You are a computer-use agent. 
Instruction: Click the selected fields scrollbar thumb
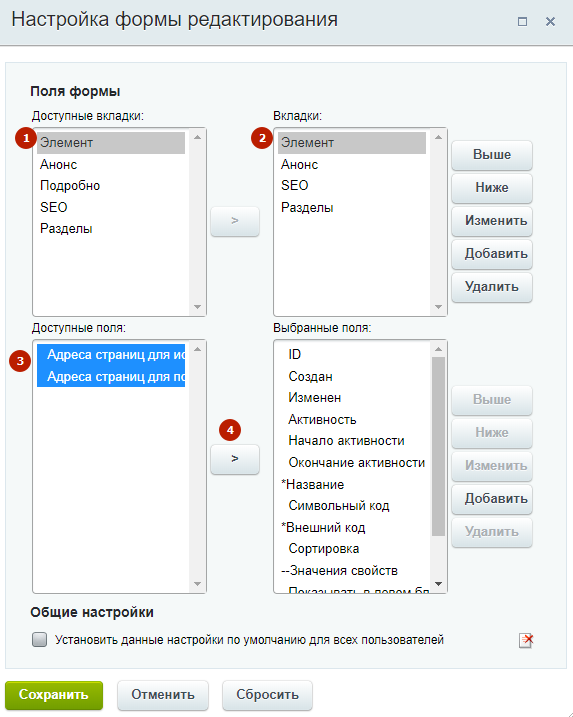pyautogui.click(x=438, y=446)
